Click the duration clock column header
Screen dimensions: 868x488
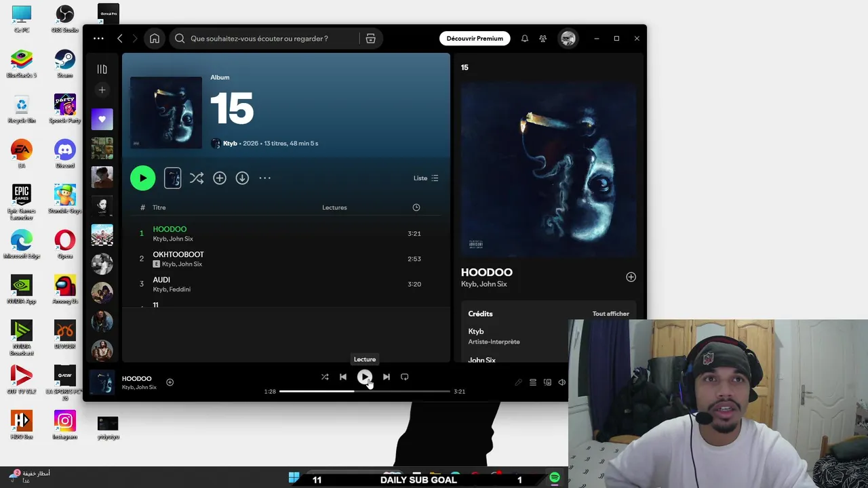tap(416, 207)
